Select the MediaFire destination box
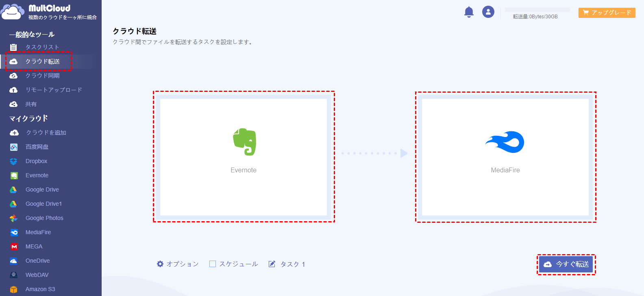The height and width of the screenshot is (296, 644). (505, 157)
